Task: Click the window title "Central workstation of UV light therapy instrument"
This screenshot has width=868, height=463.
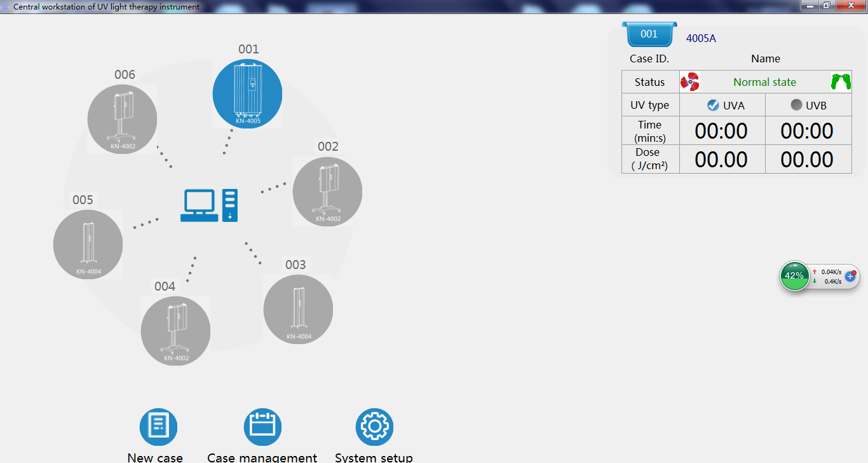Action: coord(106,7)
